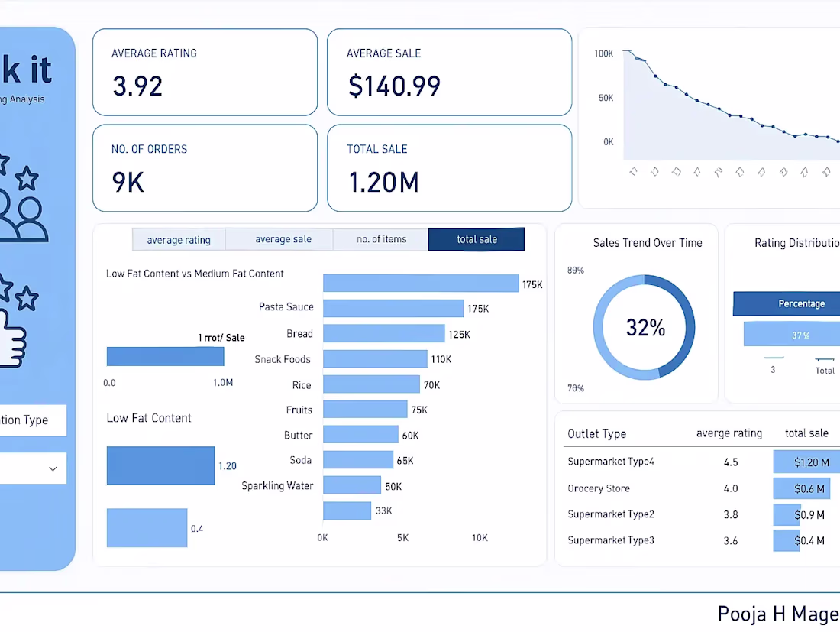This screenshot has height=632, width=840.
Task: Click the 4.5 rating value
Action: (x=731, y=462)
